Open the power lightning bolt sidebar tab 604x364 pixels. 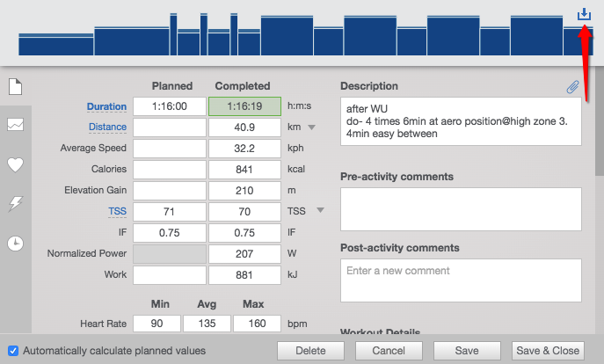pos(16,203)
